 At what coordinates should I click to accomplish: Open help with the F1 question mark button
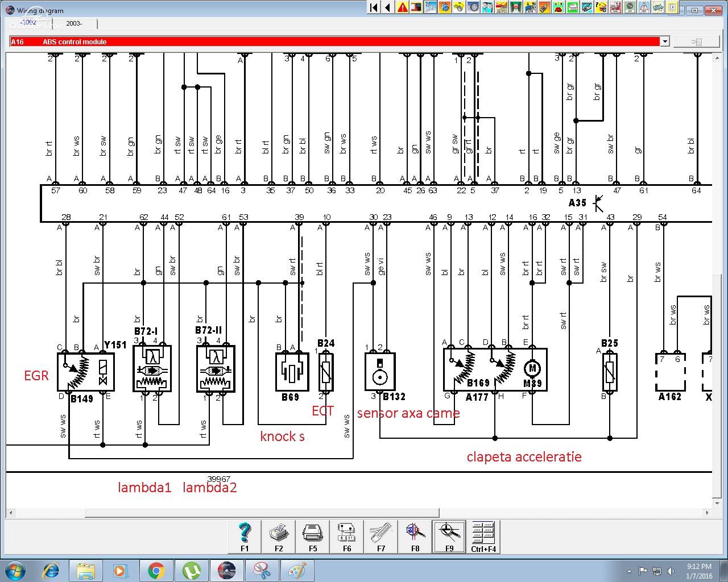[x=245, y=537]
